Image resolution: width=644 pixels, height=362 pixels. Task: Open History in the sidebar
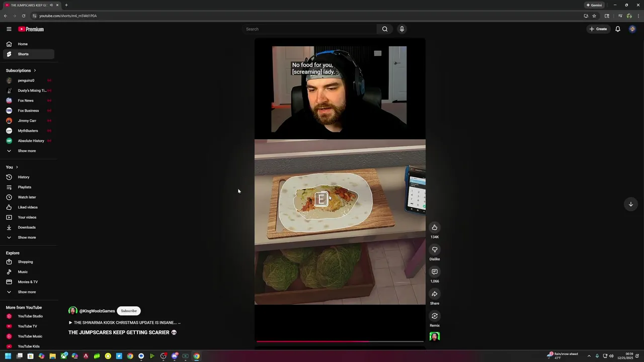coord(29,177)
